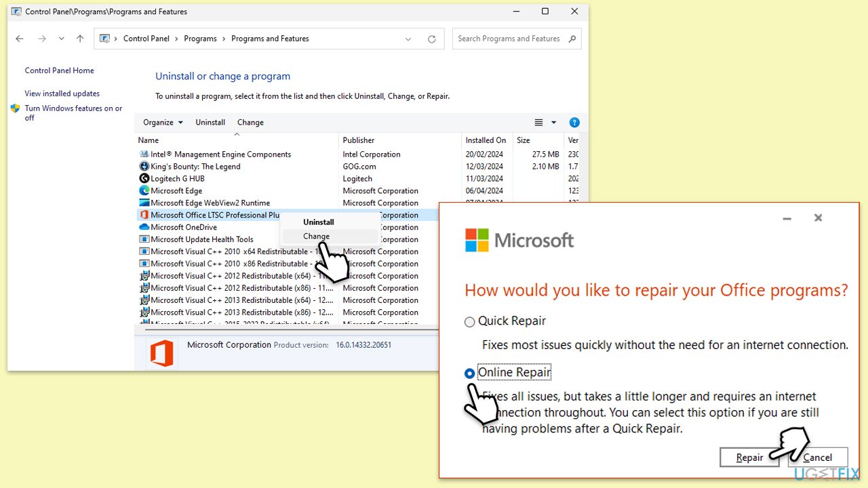
Task: Go up one level with up arrow
Action: pos(80,39)
